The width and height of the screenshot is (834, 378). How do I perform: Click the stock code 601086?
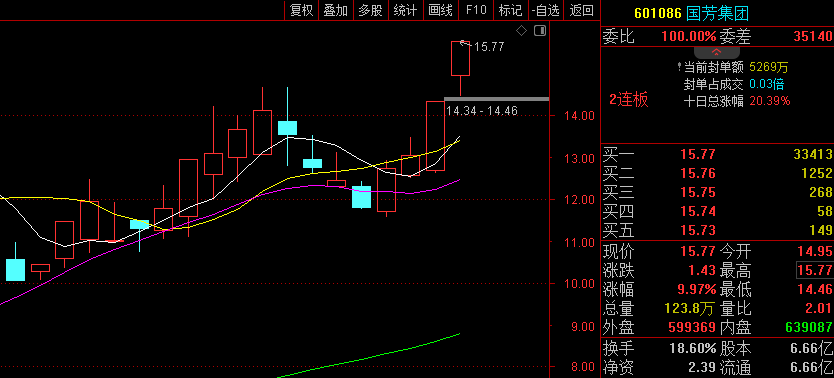pos(657,13)
